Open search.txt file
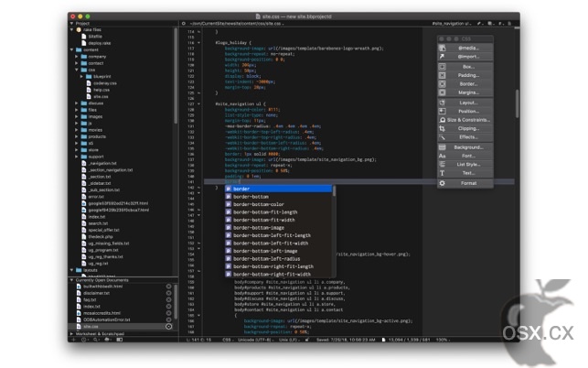588x368 pixels. 98,223
